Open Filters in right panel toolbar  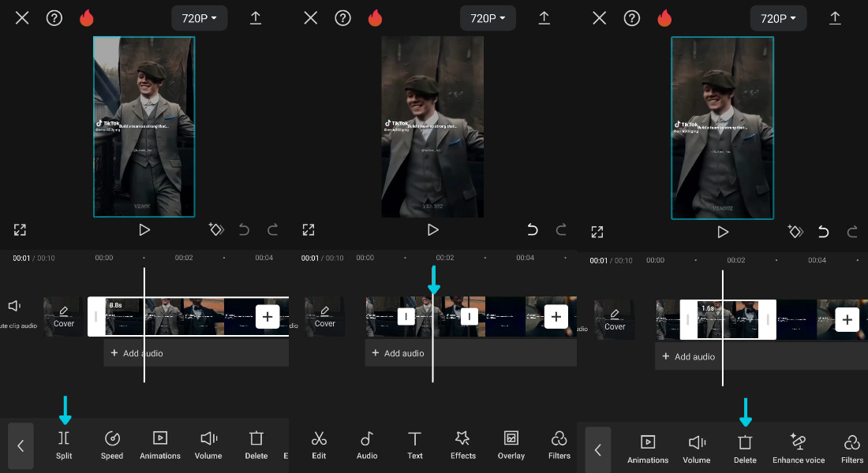[852, 449]
